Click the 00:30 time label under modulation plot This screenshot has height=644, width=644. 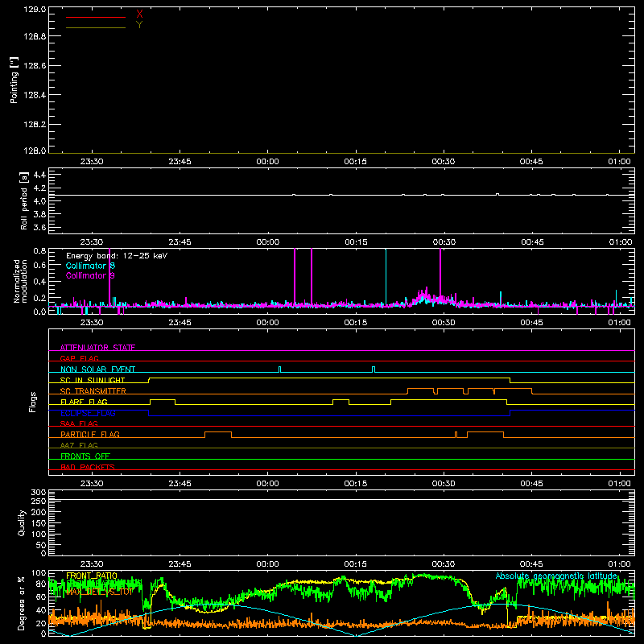pos(444,323)
